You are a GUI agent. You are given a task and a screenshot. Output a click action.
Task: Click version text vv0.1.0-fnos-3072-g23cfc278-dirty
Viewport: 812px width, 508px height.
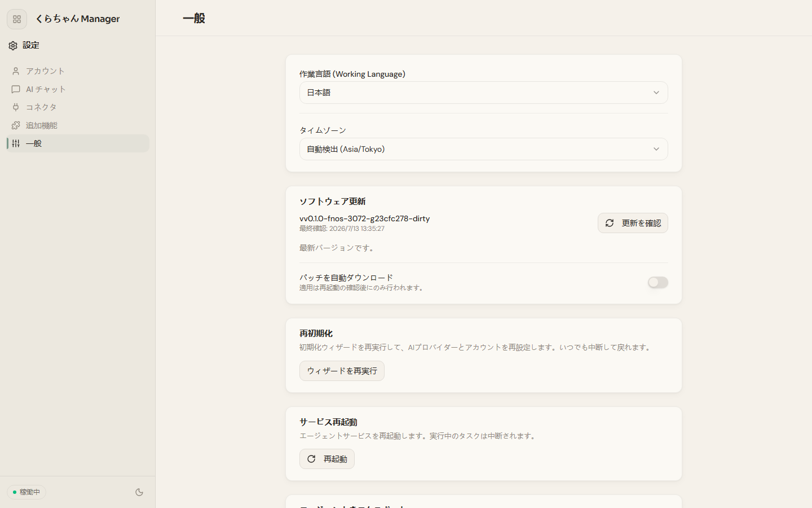[x=364, y=218]
